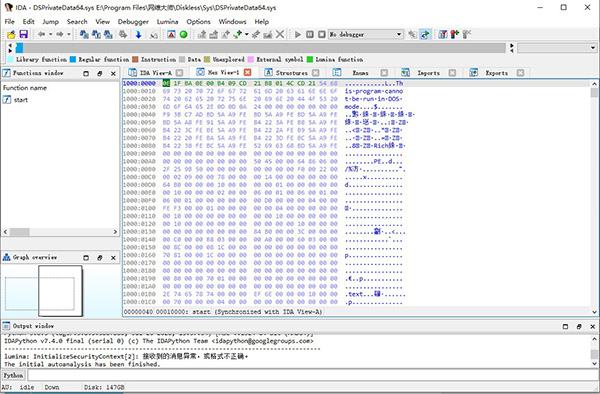Close the Graph overview panel
Screen dimensions: 600x394
(x=113, y=258)
